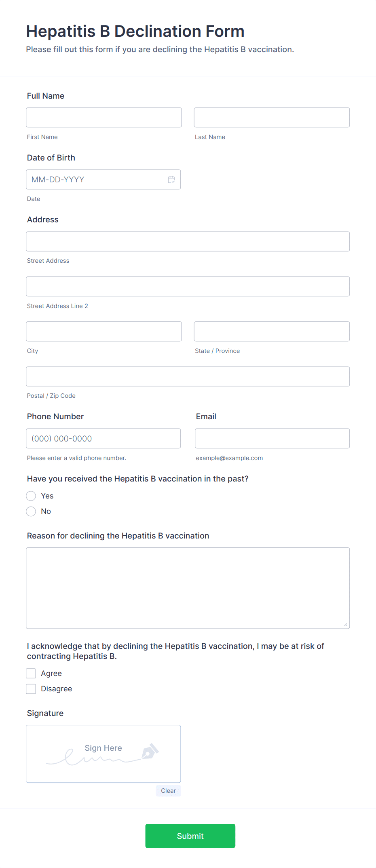This screenshot has width=376, height=868.
Task: Click the State / Province field
Action: [271, 331]
